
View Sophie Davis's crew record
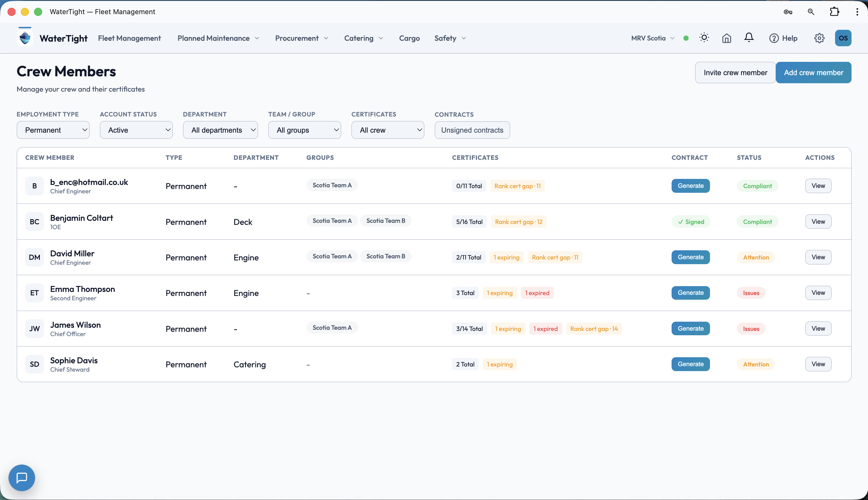tap(818, 364)
